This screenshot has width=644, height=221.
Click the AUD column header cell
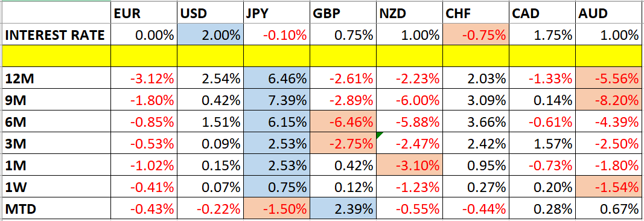(x=610, y=13)
